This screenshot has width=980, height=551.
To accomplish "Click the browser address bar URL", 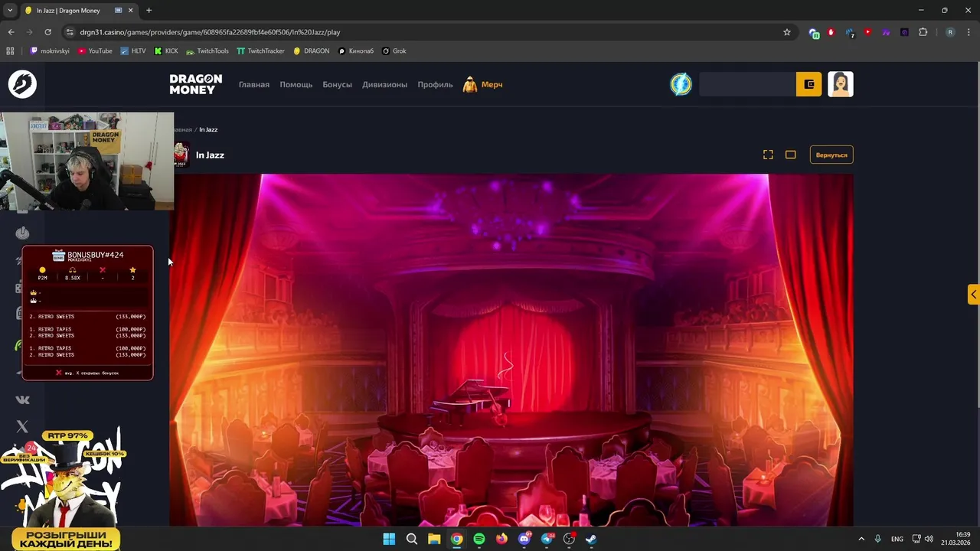I will click(210, 32).
